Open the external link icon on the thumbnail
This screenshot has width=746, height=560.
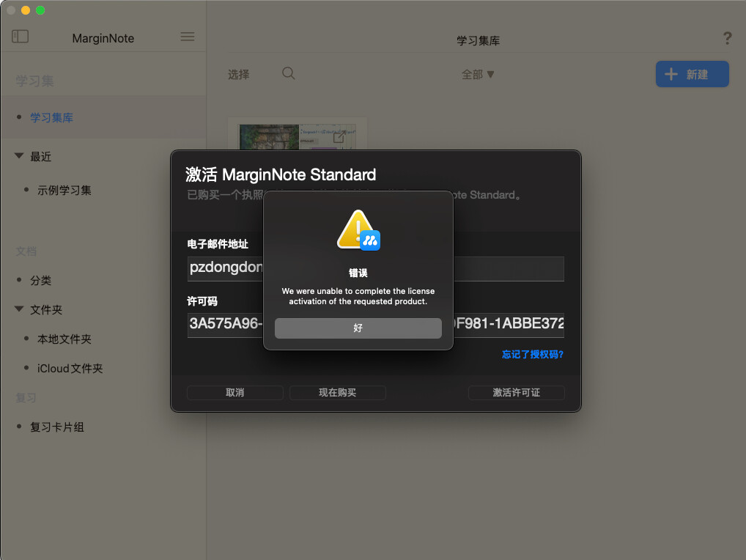[339, 137]
